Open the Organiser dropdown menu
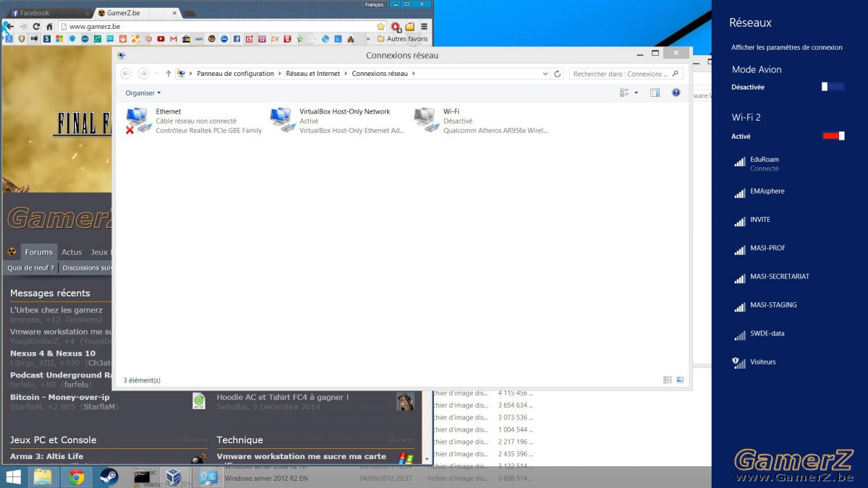 pyautogui.click(x=143, y=93)
